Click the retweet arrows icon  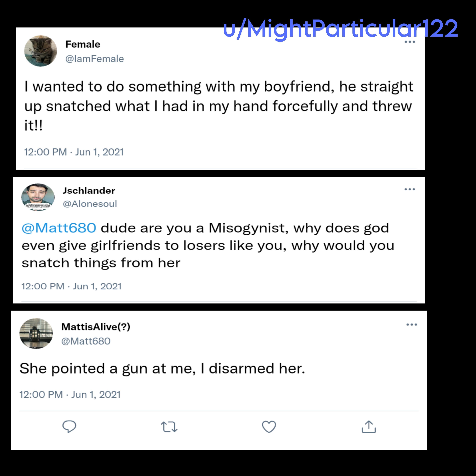(x=169, y=427)
